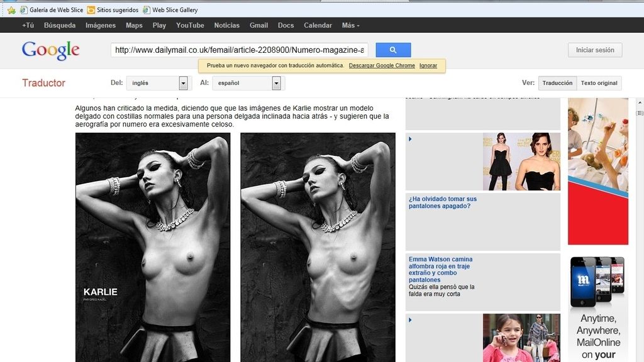The image size is (644, 362).
Task: Click the KARLIE magazine photo on left
Action: [153, 247]
